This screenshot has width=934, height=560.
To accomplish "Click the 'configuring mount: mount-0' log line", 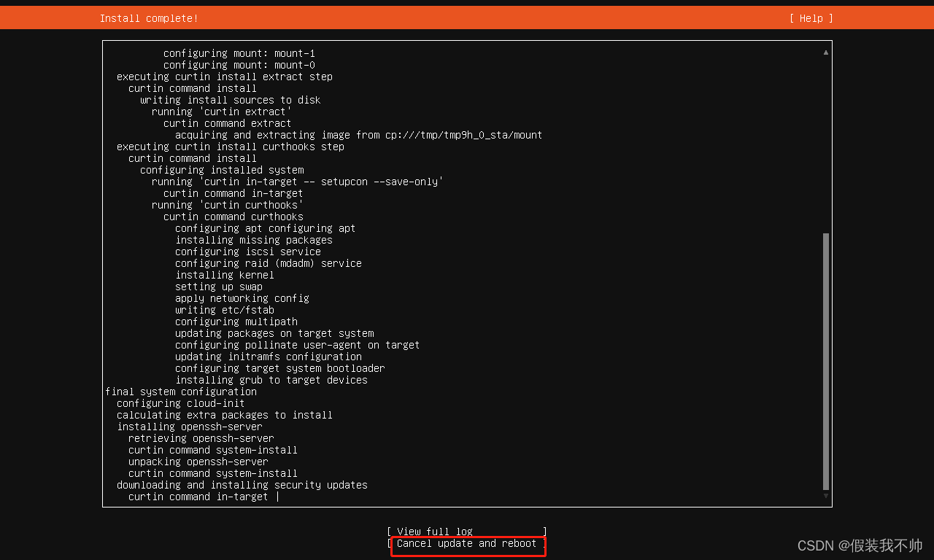I will tap(239, 65).
